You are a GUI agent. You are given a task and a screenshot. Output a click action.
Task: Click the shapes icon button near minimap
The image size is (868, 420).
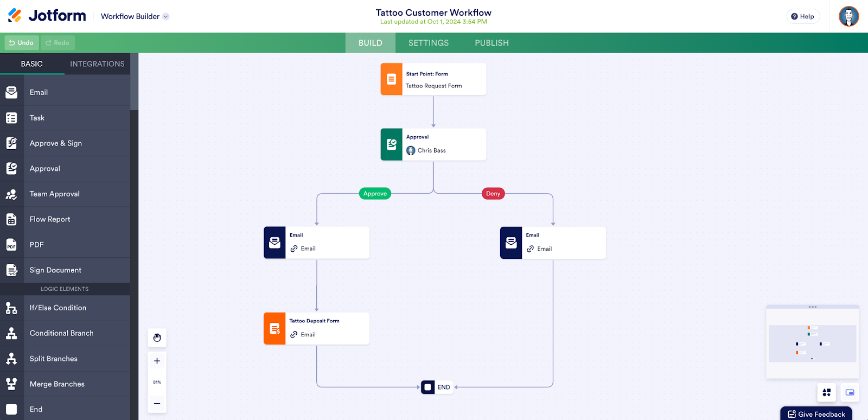pyautogui.click(x=826, y=392)
